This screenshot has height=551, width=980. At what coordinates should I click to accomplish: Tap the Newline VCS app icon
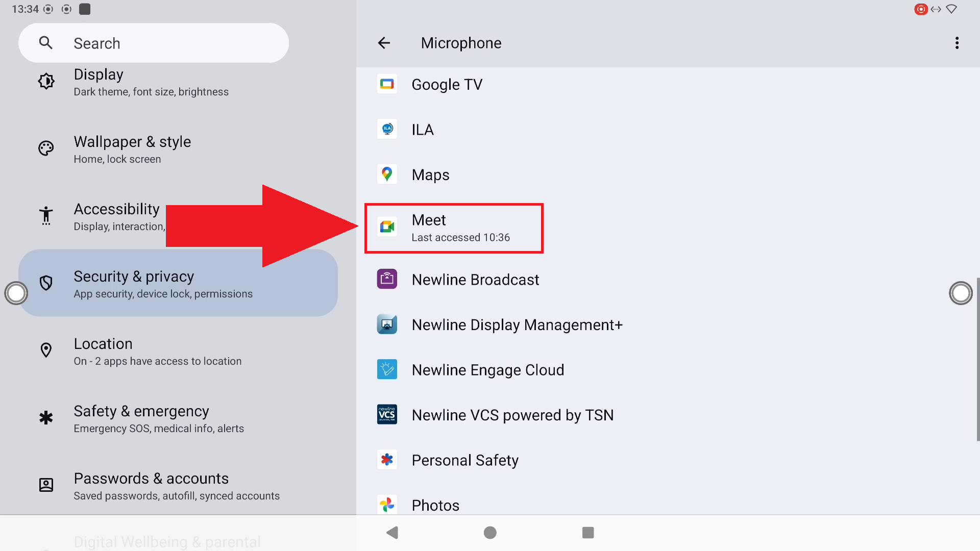pos(387,415)
